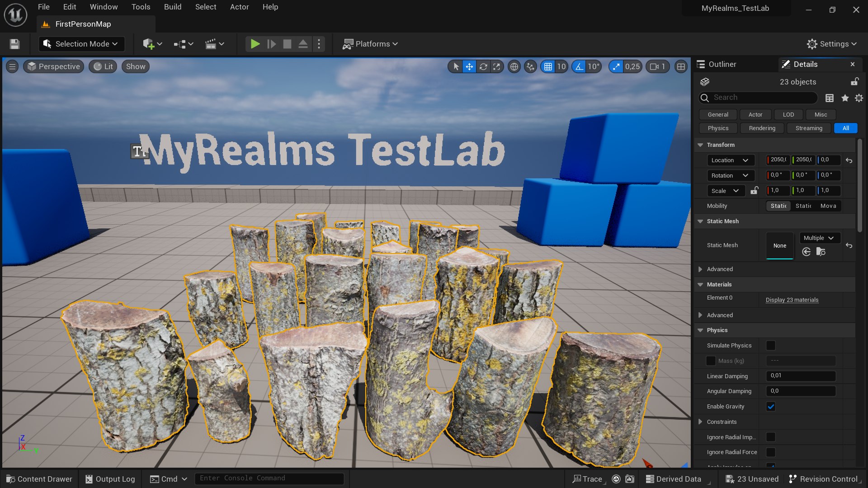Open the Scale type dropdown

[x=726, y=191]
